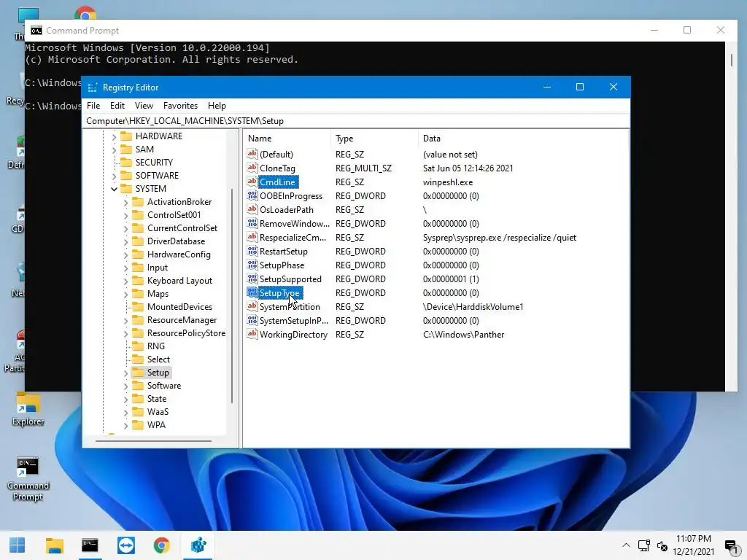Open the Help menu in Registry Editor

[x=217, y=106]
